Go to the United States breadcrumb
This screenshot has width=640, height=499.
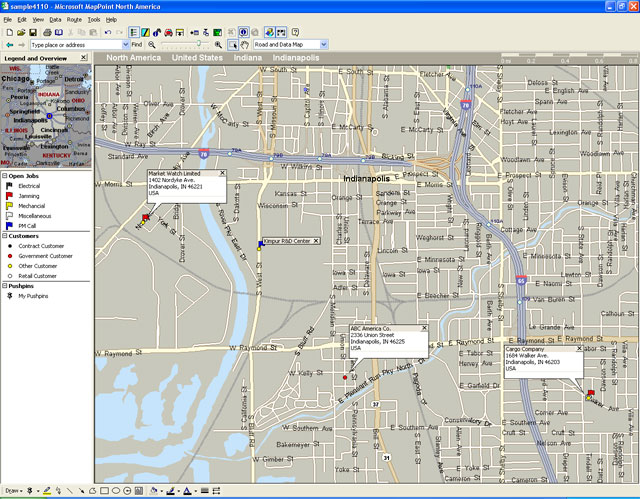click(197, 58)
